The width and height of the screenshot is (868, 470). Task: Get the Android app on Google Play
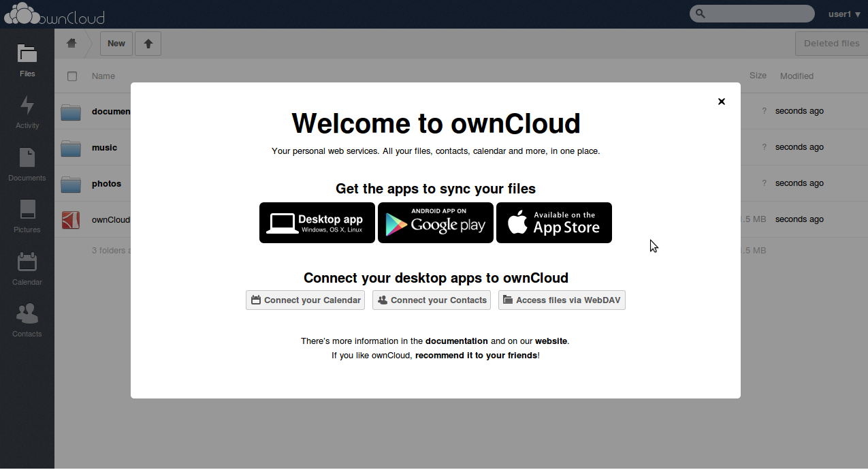[x=436, y=223]
